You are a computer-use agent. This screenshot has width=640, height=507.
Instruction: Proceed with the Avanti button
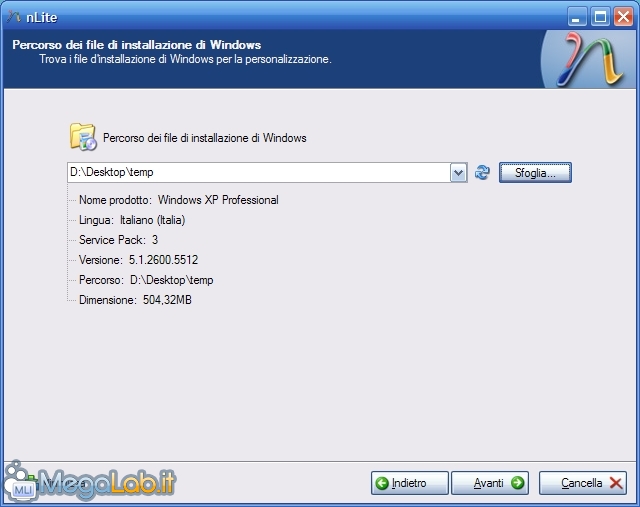coord(490,483)
